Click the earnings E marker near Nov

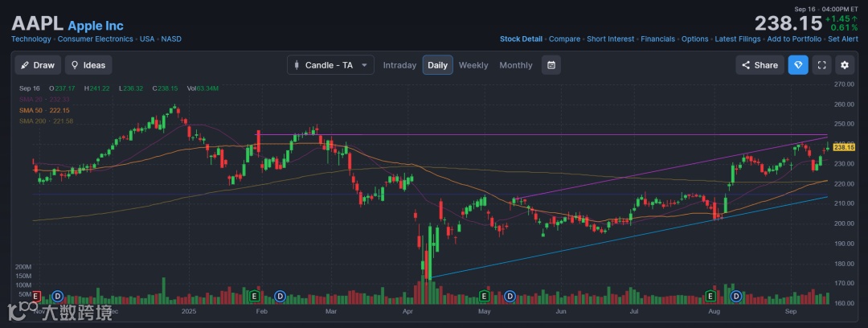click(36, 297)
